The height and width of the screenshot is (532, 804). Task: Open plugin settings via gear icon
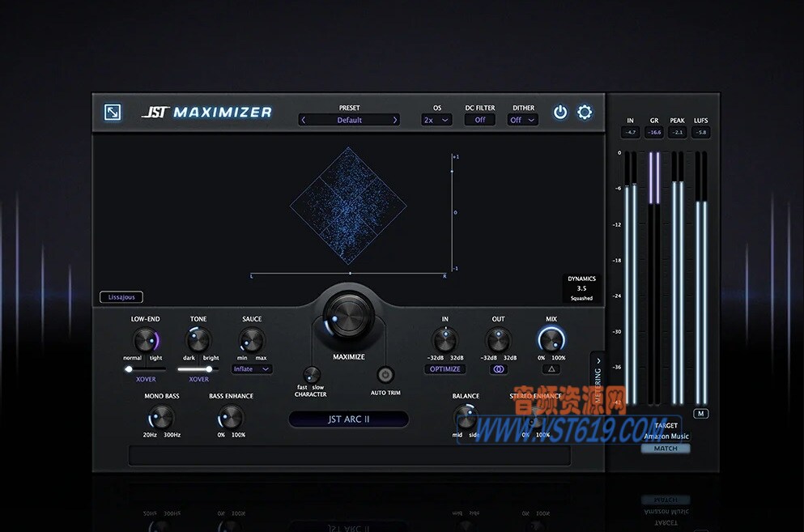coord(585,112)
